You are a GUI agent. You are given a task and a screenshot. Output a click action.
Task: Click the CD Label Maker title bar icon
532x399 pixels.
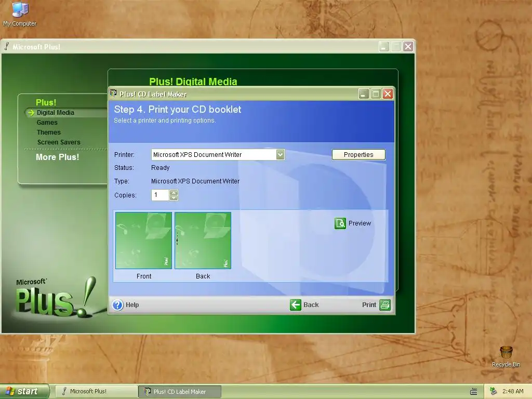tap(113, 94)
